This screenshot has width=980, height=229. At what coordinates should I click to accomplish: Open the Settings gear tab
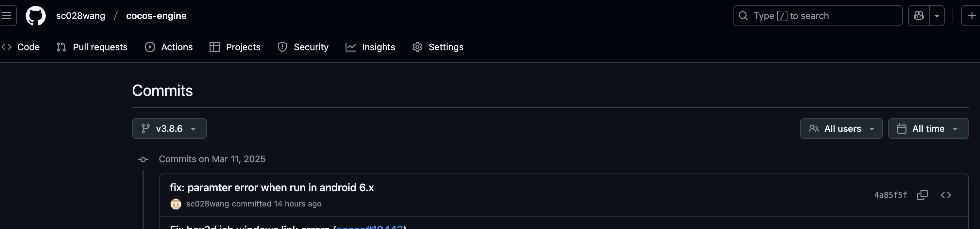pos(438,47)
